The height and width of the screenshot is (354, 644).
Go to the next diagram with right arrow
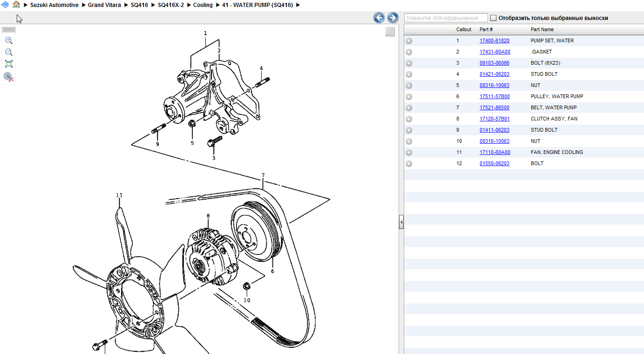tap(393, 18)
